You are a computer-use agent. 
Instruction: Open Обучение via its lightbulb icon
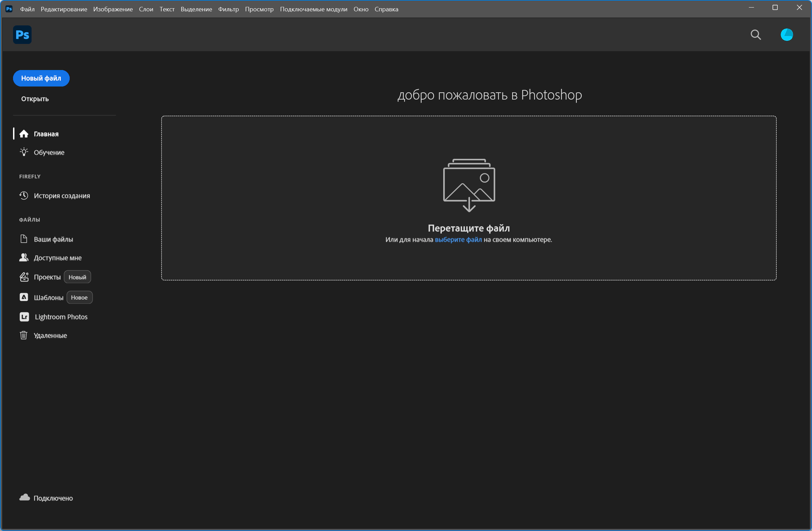(x=24, y=152)
